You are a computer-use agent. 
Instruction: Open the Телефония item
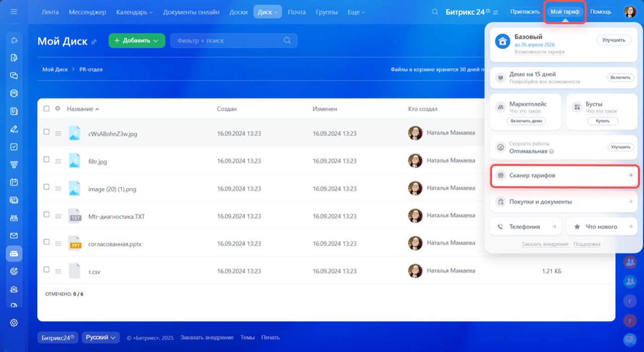tap(526, 227)
